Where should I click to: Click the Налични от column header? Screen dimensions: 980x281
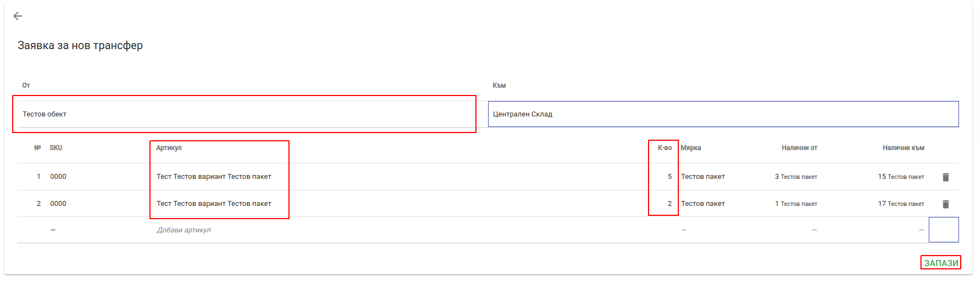click(x=799, y=148)
